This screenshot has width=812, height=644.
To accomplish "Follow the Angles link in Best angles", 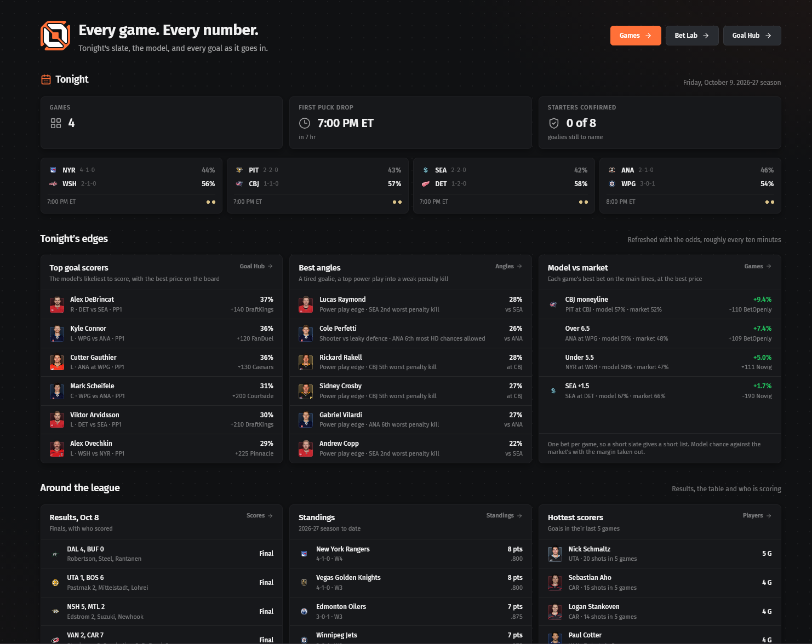I will (509, 267).
